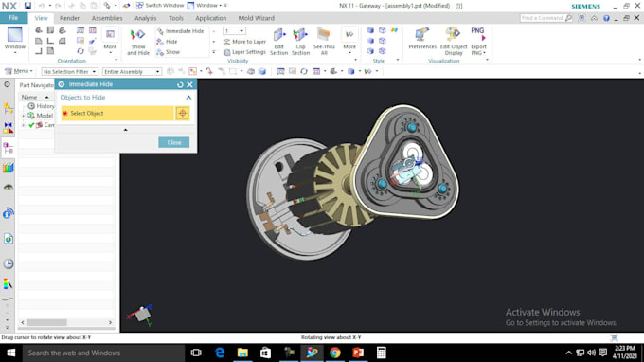Open the Tools tab
The height and width of the screenshot is (362, 644).
(x=176, y=18)
